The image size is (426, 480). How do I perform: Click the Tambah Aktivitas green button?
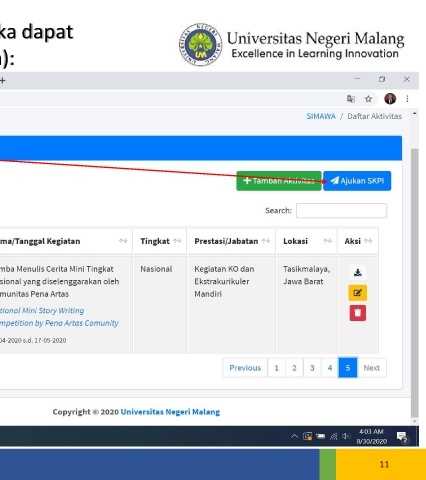click(x=279, y=181)
